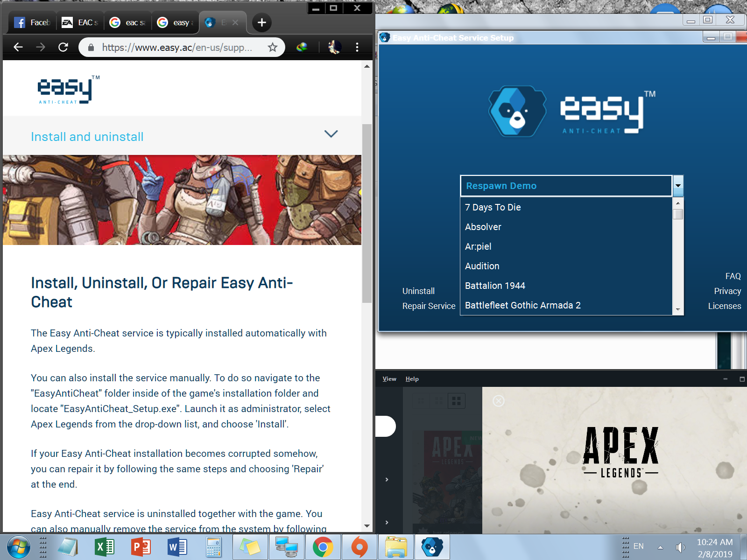Select 'Battlefleet Gothic Armada 2' from the list
Image resolution: width=747 pixels, height=560 pixels.
pos(566,305)
